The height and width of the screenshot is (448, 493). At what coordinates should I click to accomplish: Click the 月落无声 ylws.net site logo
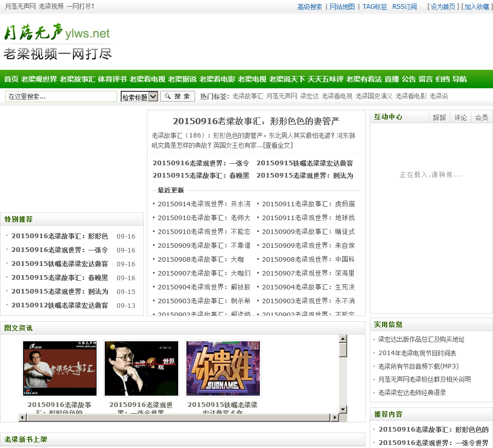pos(58,41)
